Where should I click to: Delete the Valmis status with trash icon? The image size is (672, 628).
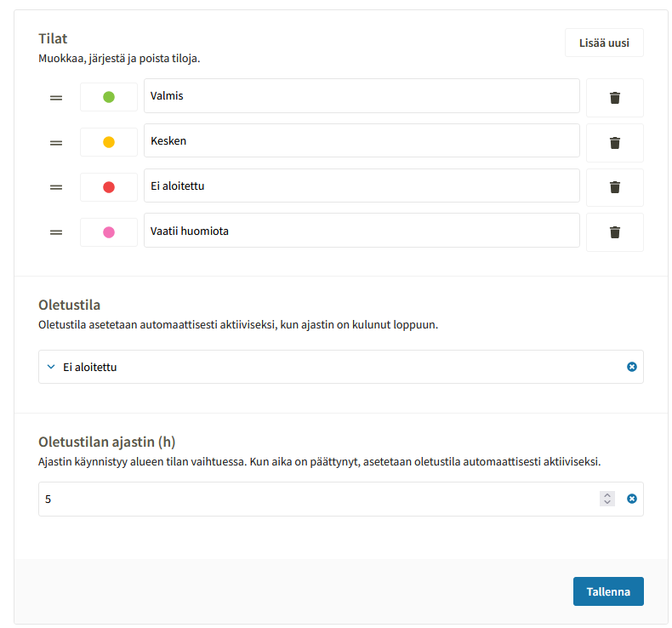(615, 98)
